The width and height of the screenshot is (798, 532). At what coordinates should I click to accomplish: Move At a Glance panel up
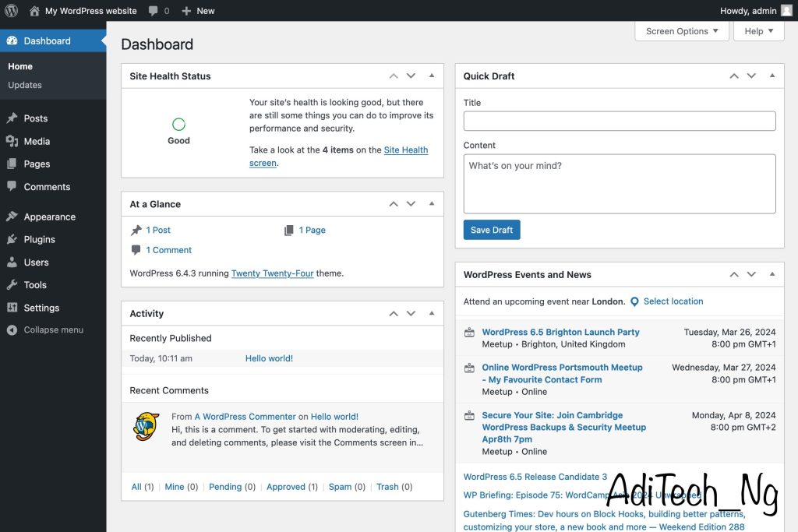pyautogui.click(x=394, y=204)
